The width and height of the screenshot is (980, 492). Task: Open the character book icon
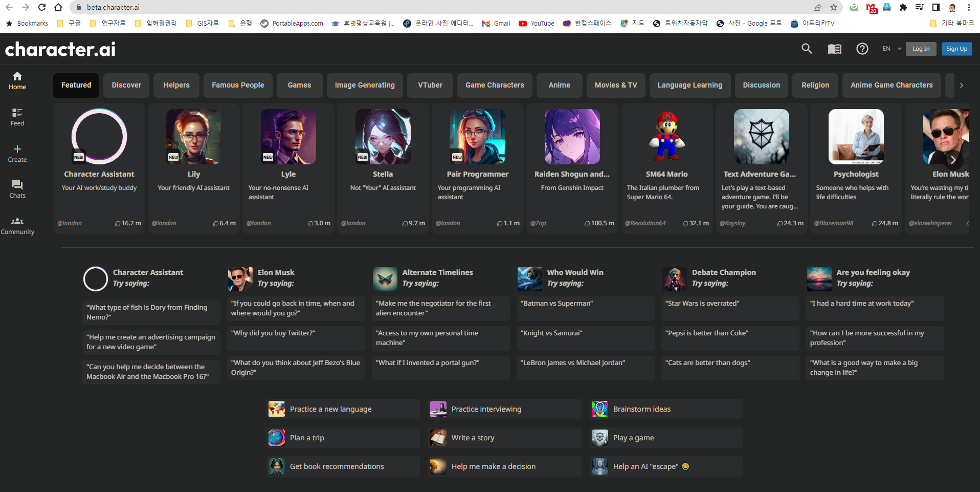tap(835, 49)
